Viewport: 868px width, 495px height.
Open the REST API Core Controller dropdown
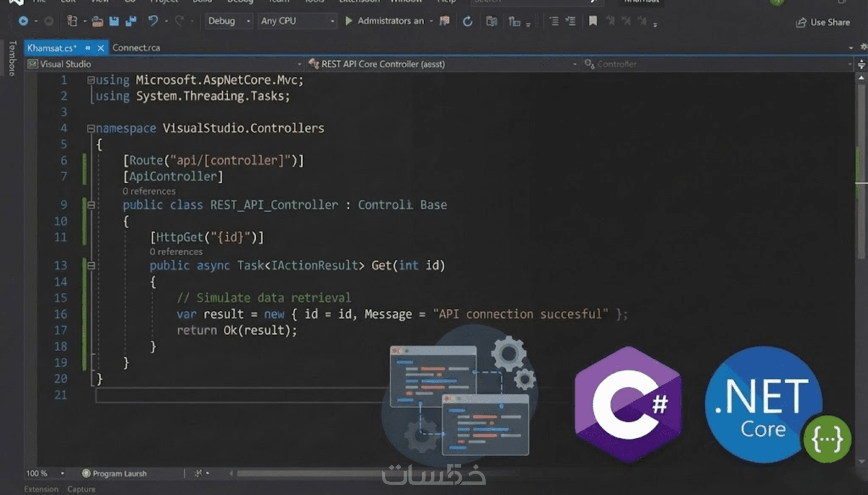click(442, 64)
